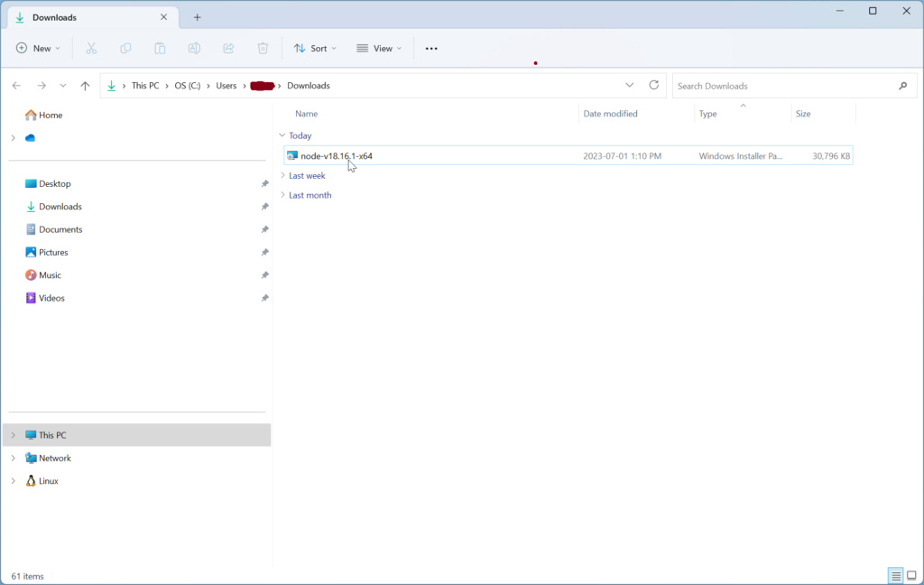Expand the Linux tree node
924x585 pixels.
pyautogui.click(x=13, y=481)
